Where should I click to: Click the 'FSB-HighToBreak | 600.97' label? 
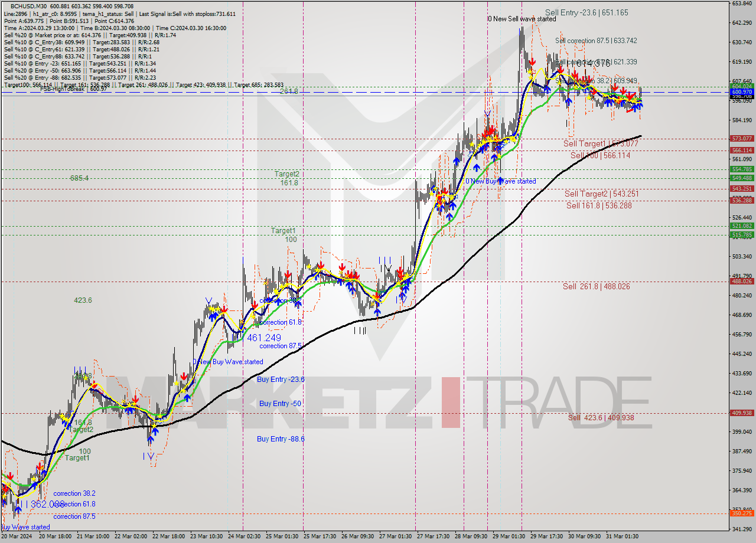coord(73,89)
